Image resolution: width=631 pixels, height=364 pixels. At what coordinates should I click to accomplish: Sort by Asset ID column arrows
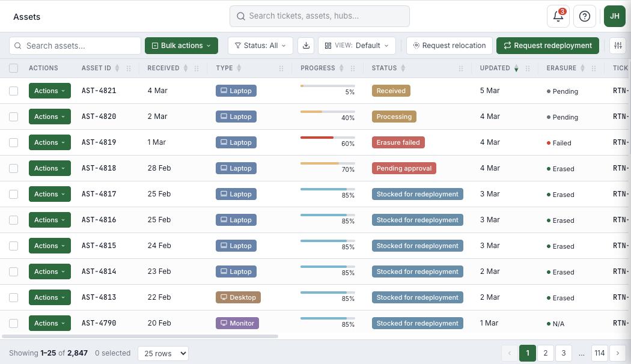tap(117, 68)
